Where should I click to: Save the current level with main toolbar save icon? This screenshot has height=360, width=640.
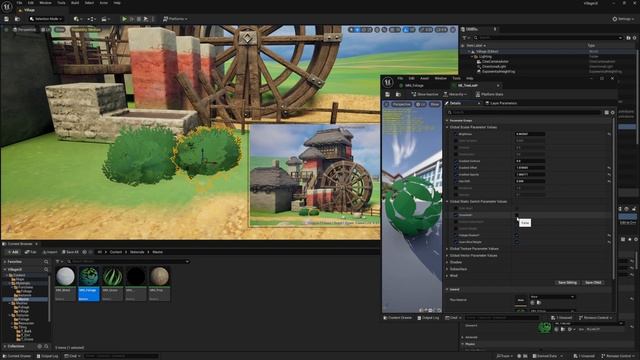coord(7,19)
